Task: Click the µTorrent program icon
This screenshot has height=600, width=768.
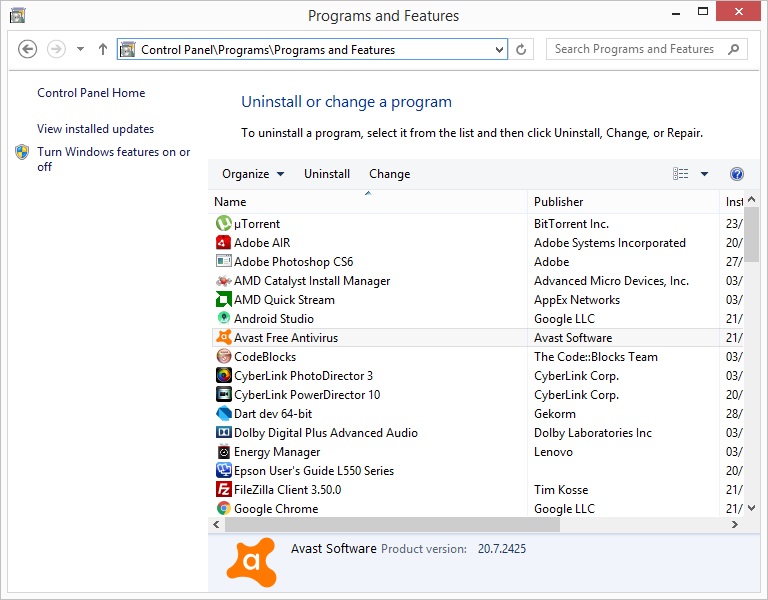Action: point(223,223)
